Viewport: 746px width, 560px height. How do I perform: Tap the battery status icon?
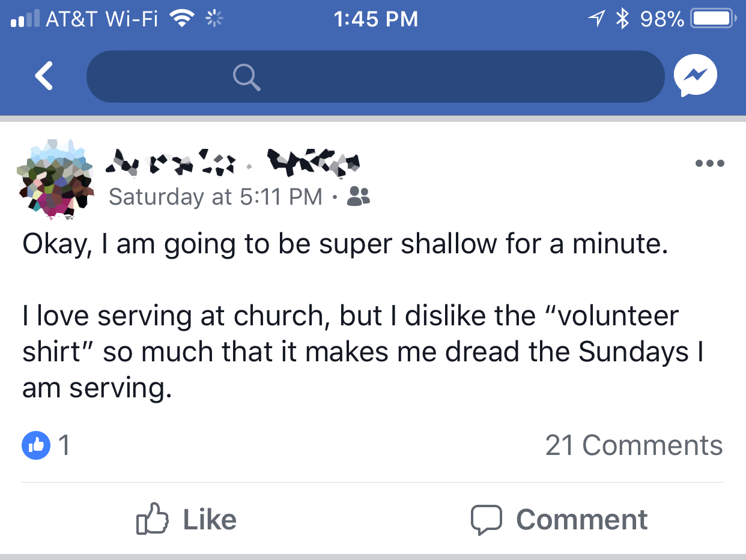coord(714,19)
